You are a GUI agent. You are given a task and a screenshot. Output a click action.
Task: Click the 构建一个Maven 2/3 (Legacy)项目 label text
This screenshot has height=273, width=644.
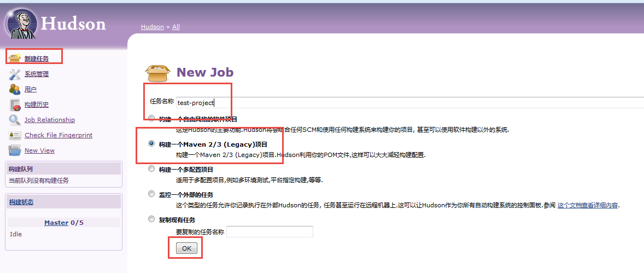click(213, 144)
